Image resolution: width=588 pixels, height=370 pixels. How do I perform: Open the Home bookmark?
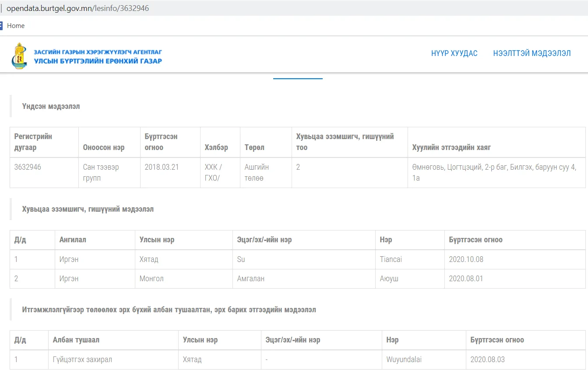pyautogui.click(x=16, y=26)
